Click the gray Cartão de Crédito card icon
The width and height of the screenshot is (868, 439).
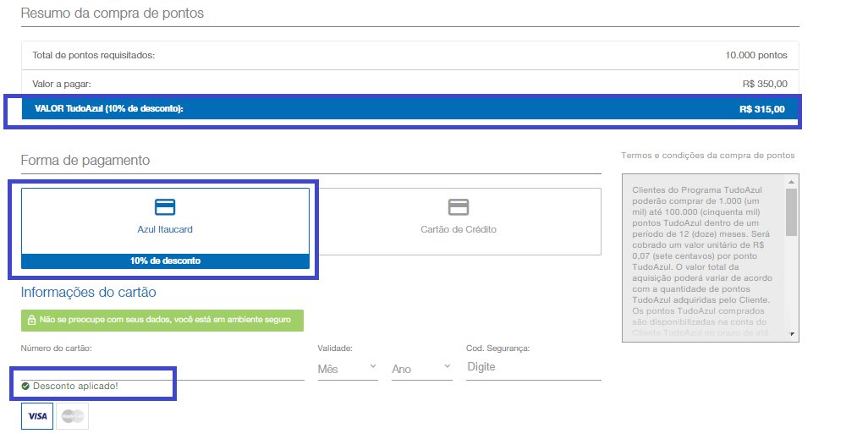click(x=459, y=207)
